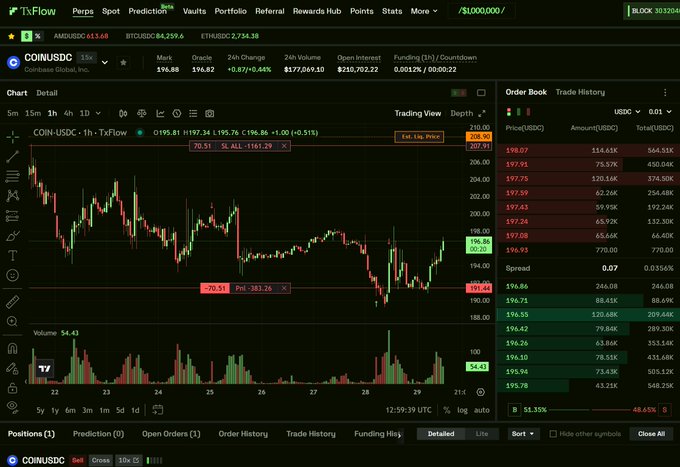Switch chart to Depth view
Viewport: 680px width, 467px height.
(x=461, y=113)
